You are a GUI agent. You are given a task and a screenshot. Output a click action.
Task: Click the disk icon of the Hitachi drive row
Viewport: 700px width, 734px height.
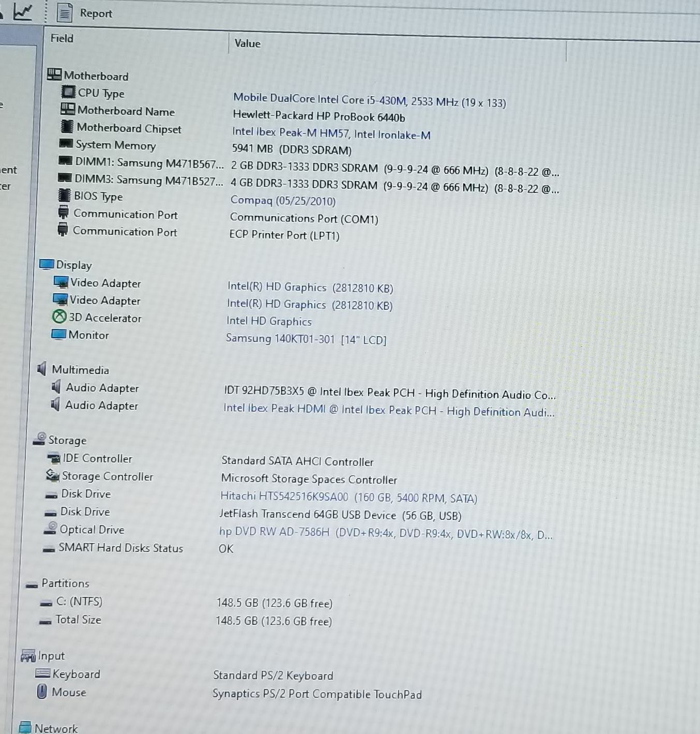coord(51,495)
